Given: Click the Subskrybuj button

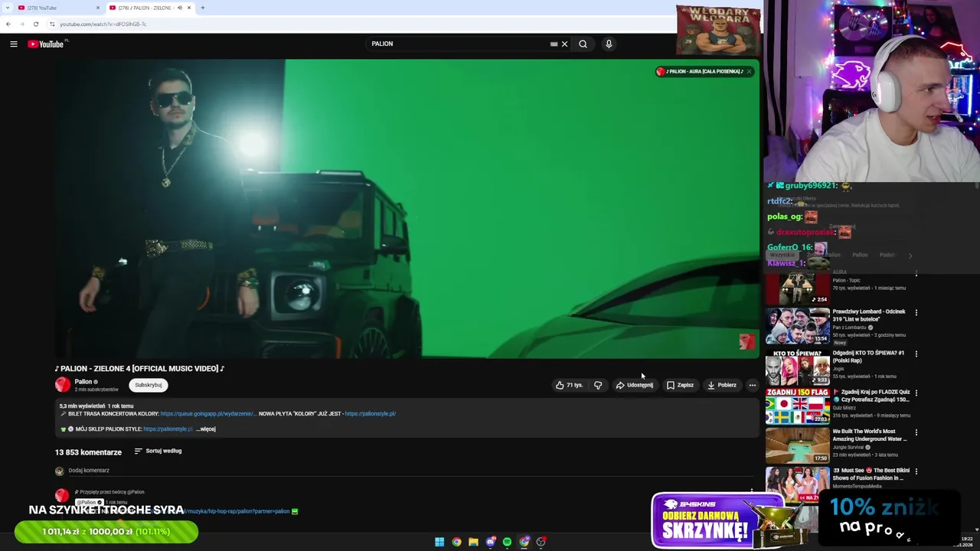Looking at the screenshot, I should pos(149,385).
